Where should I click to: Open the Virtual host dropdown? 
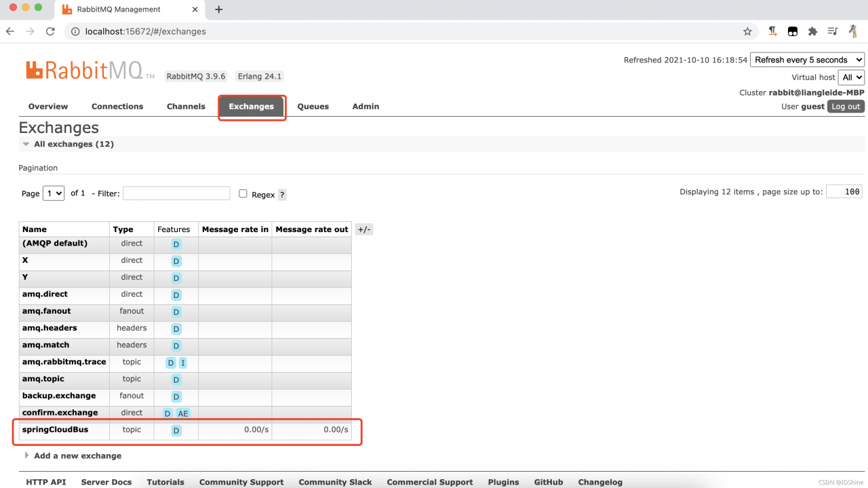point(851,77)
